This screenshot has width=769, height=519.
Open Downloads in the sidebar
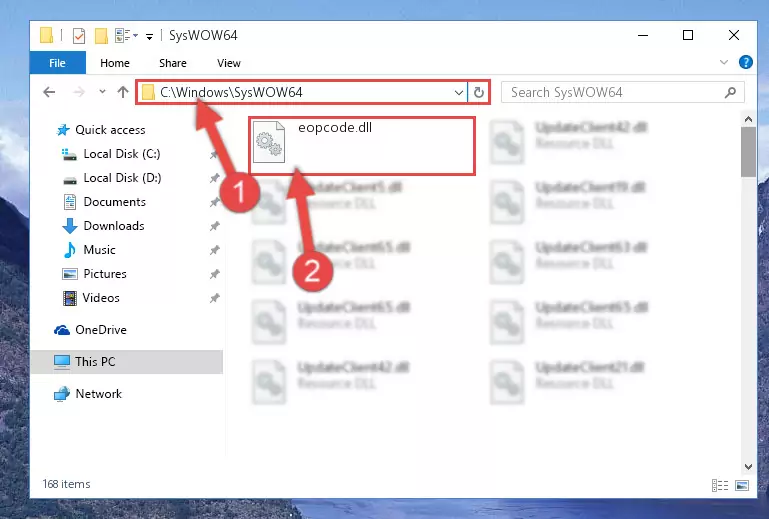pyautogui.click(x=113, y=226)
